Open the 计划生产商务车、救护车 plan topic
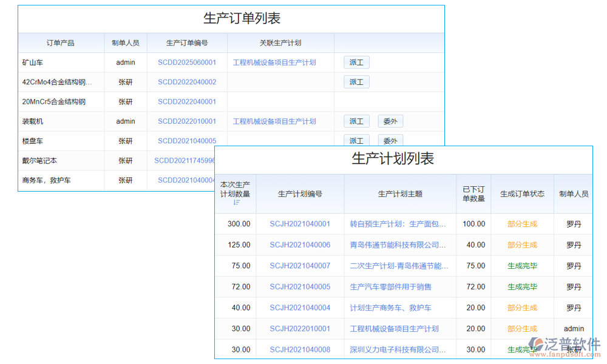The height and width of the screenshot is (364, 607). [x=390, y=308]
